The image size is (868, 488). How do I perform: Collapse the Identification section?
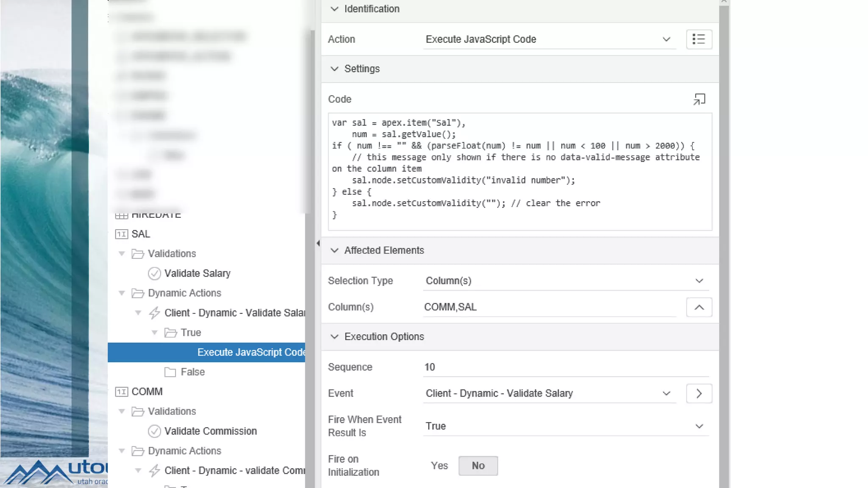click(x=334, y=9)
